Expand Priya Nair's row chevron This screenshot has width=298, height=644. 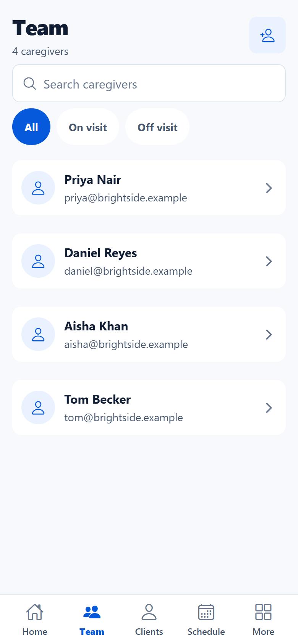click(269, 188)
